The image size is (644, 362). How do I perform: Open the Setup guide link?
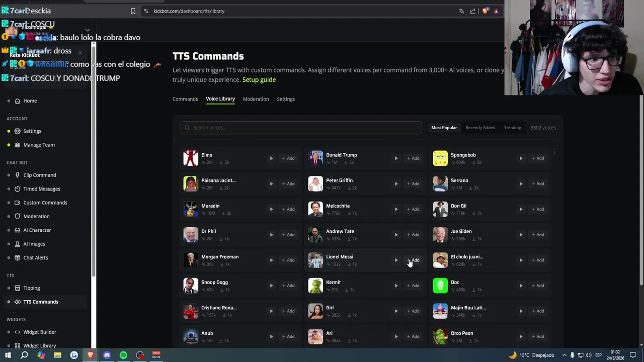259,79
